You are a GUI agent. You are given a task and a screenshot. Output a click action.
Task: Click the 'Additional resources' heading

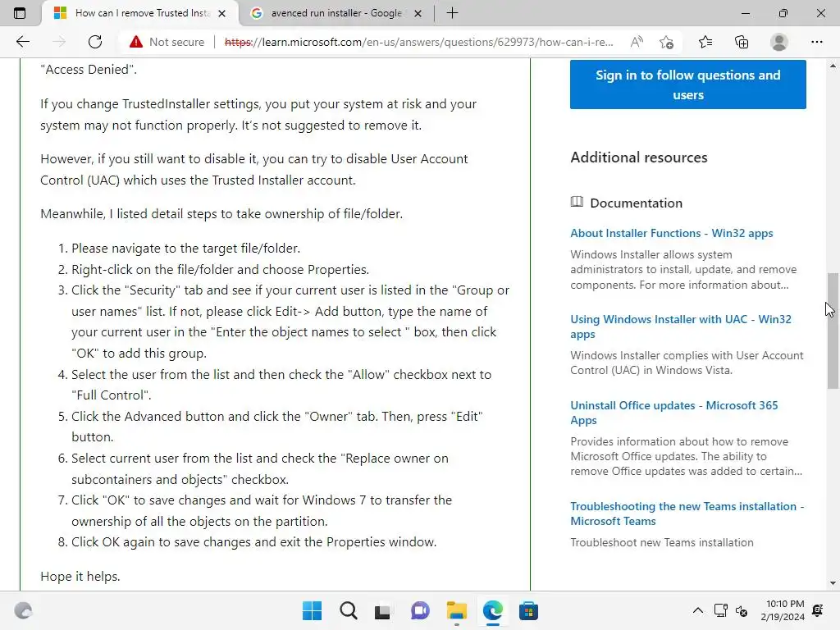[x=638, y=157]
